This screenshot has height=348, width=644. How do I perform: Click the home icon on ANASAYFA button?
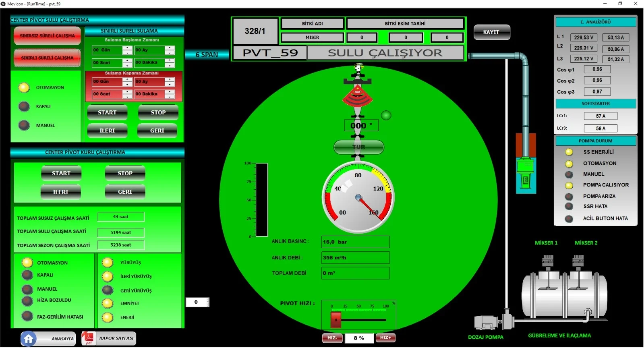click(x=29, y=339)
